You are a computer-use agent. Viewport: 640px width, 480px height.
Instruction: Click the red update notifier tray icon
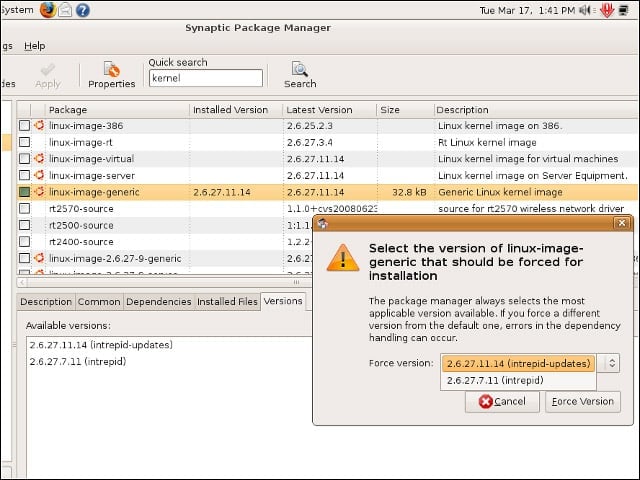click(607, 10)
